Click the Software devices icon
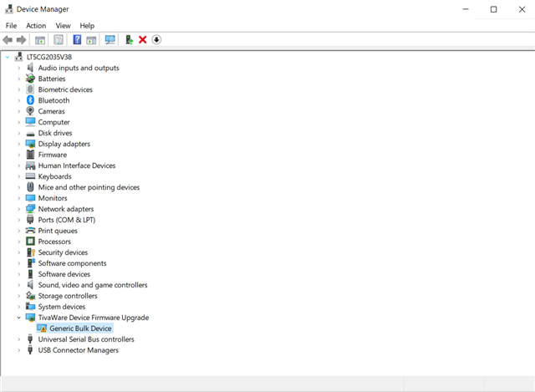The width and height of the screenshot is (535, 392). point(30,274)
